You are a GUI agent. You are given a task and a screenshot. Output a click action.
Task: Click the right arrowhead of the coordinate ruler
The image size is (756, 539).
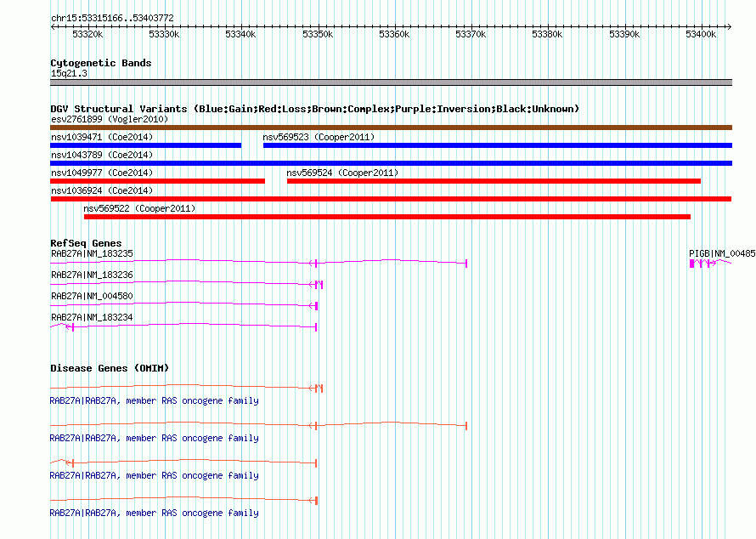(x=730, y=26)
